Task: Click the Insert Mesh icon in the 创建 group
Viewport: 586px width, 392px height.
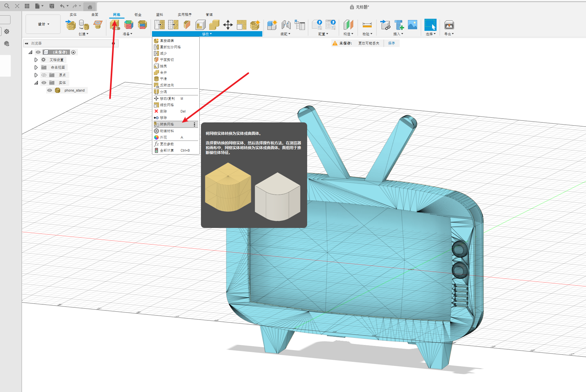Action: coord(70,25)
